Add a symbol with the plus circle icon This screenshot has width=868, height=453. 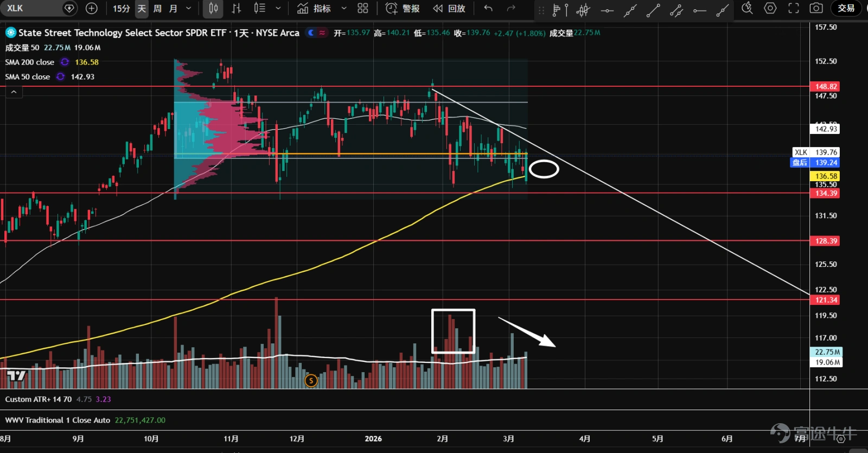[92, 8]
